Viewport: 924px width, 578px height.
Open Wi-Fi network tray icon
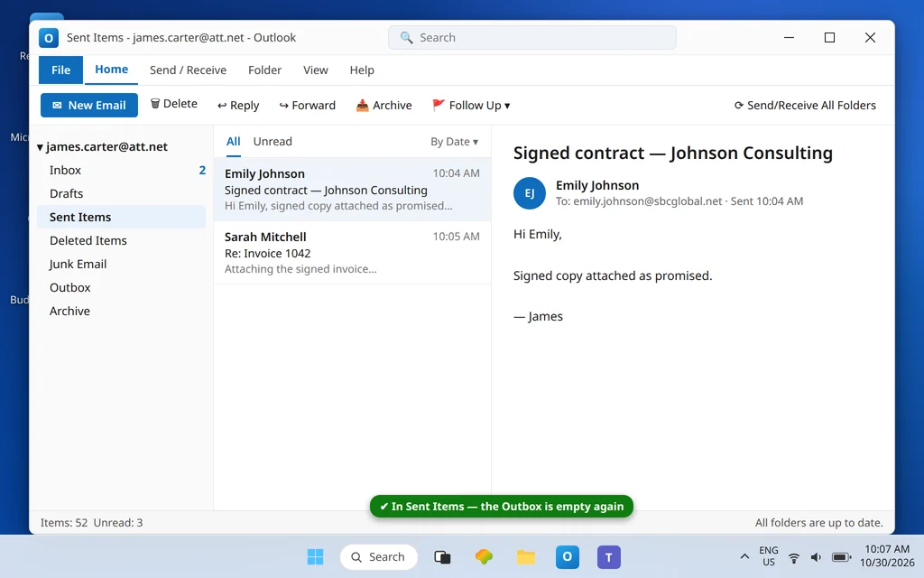pos(794,557)
